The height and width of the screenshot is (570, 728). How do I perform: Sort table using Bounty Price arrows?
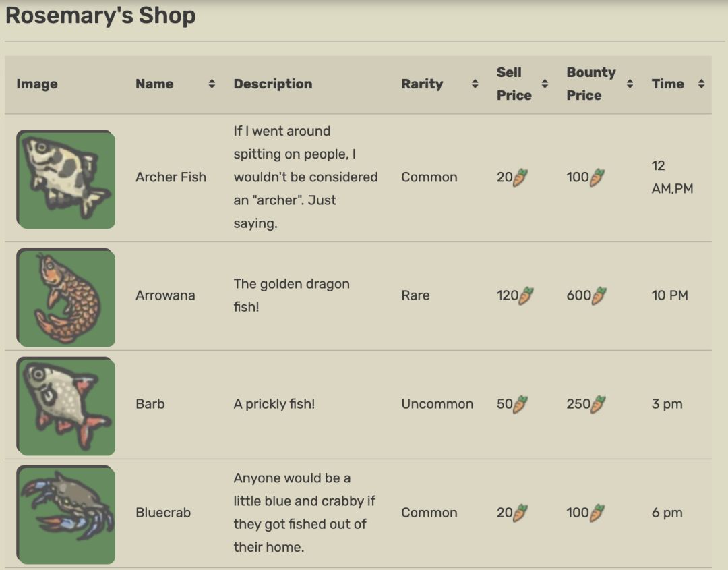click(630, 84)
